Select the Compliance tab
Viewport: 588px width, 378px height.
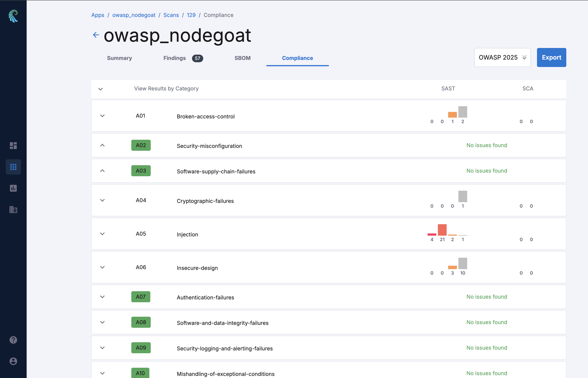point(297,58)
